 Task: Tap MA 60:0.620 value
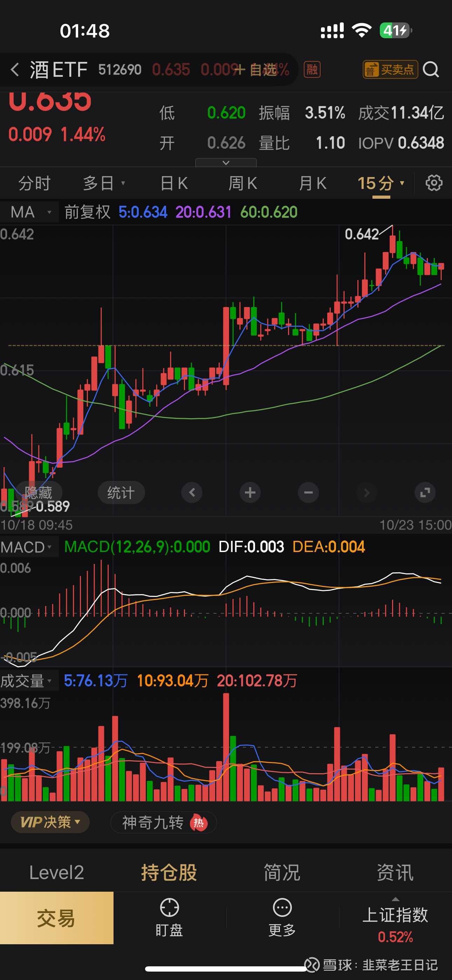click(x=269, y=212)
